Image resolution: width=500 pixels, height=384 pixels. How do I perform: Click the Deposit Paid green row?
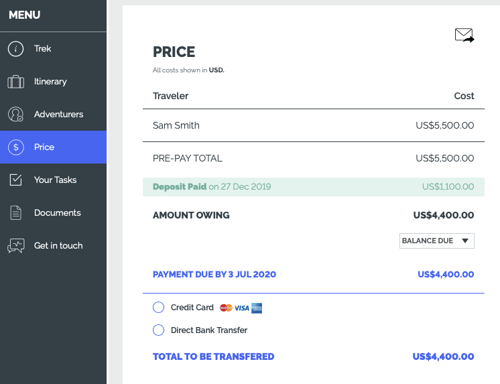tap(313, 187)
